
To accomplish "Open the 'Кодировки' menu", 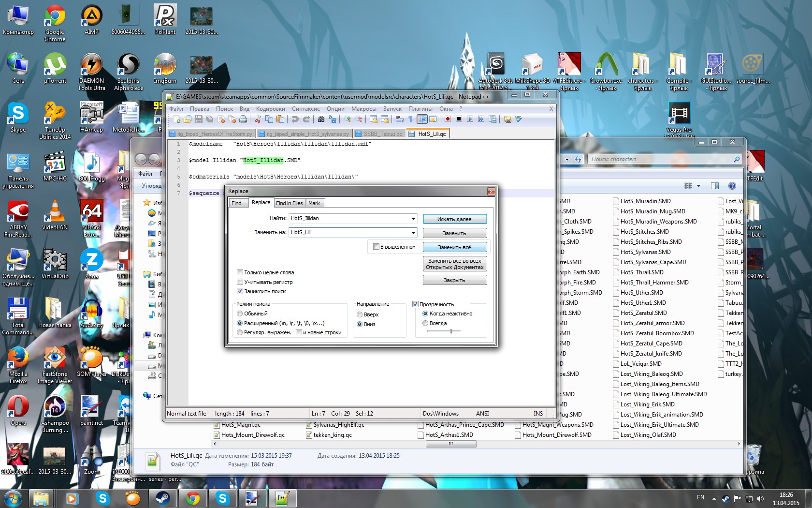I will click(271, 109).
